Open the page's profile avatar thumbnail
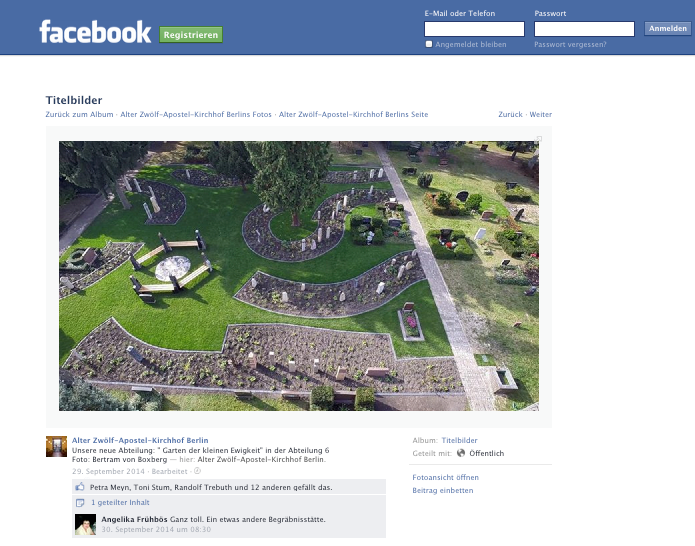The width and height of the screenshot is (695, 546). 56,446
